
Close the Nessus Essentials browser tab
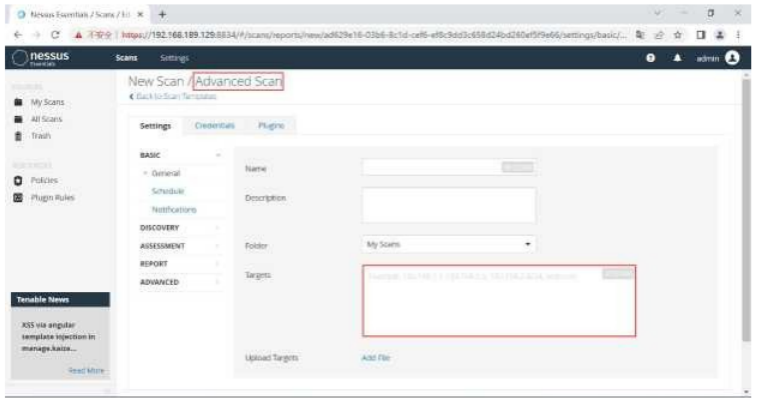(140, 14)
